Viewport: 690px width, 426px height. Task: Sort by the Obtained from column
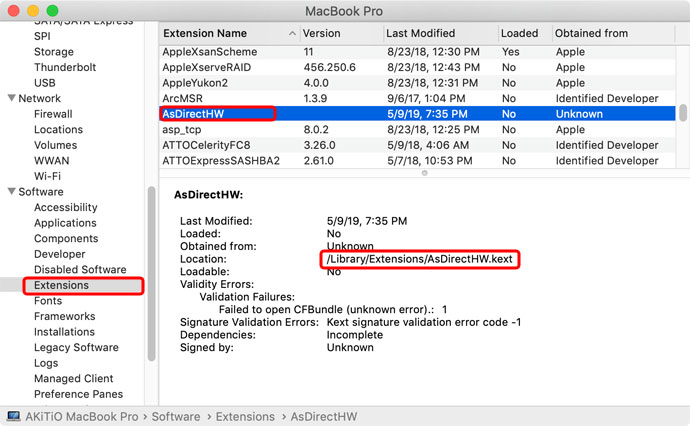[x=610, y=33]
